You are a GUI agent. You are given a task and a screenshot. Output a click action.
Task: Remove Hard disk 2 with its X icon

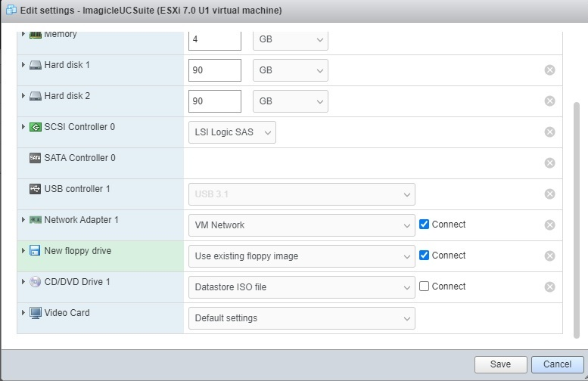pyautogui.click(x=550, y=101)
